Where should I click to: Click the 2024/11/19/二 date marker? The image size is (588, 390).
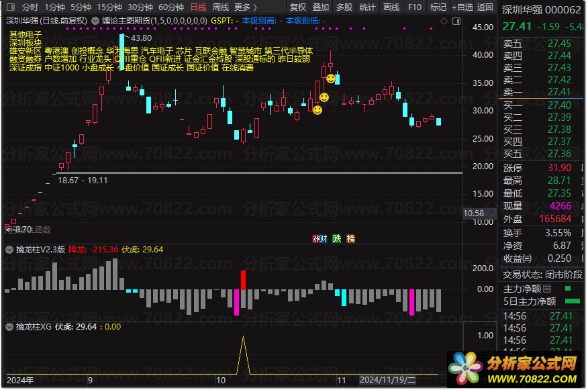[388, 380]
